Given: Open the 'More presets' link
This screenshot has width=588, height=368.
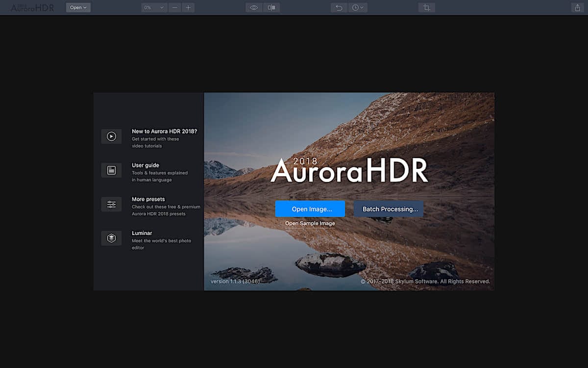Looking at the screenshot, I should (x=148, y=199).
